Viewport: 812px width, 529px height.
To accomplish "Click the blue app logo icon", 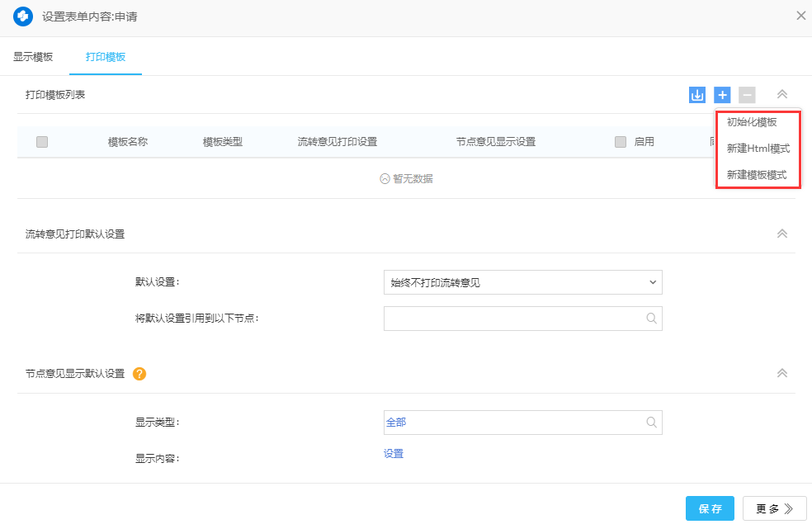I will pyautogui.click(x=23, y=17).
